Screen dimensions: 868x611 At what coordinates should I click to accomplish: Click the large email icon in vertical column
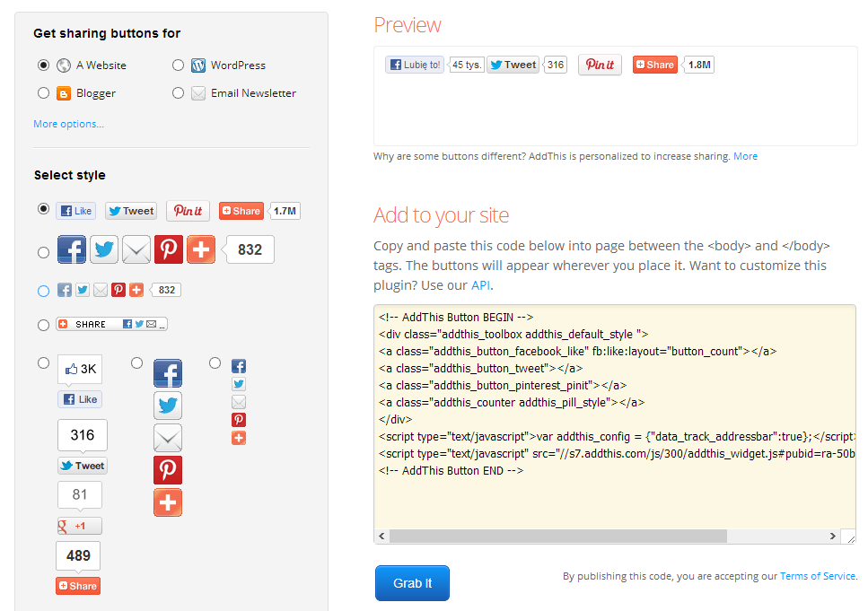point(168,438)
